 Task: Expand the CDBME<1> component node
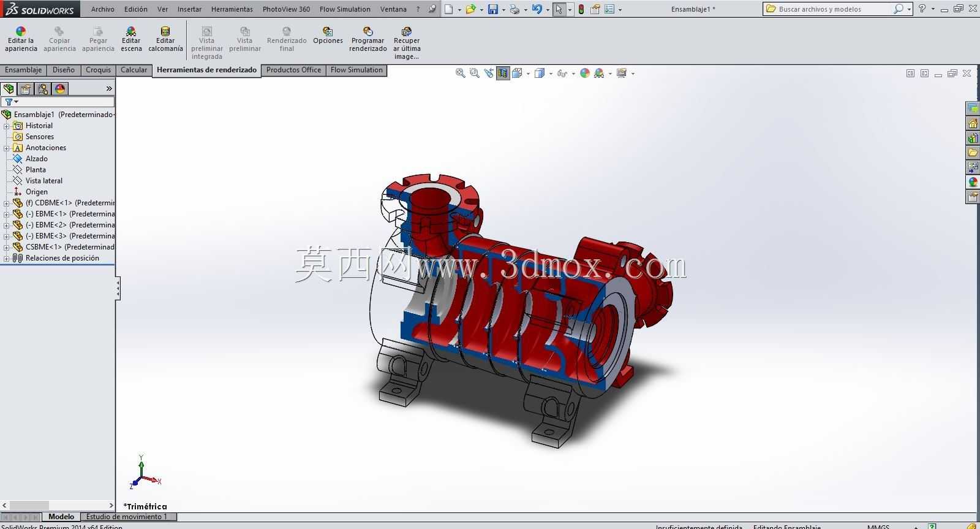point(6,203)
